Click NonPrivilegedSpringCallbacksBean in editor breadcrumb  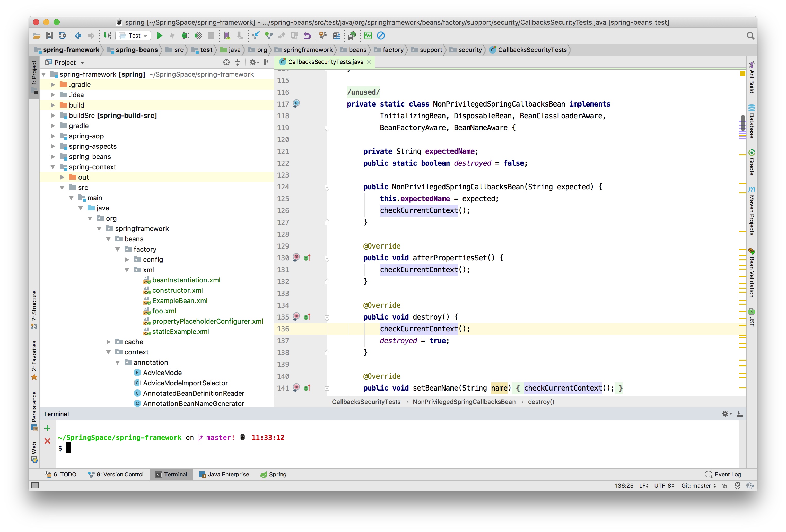click(464, 402)
